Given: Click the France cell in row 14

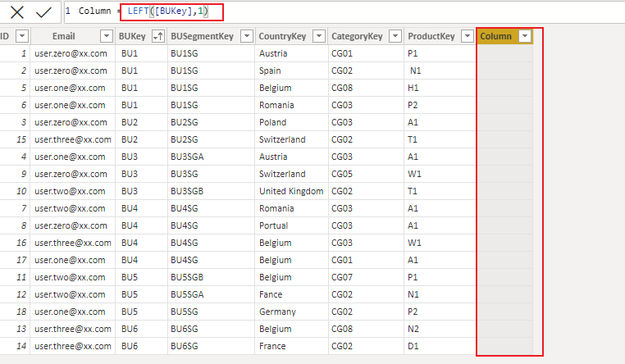Looking at the screenshot, I should tap(291, 346).
